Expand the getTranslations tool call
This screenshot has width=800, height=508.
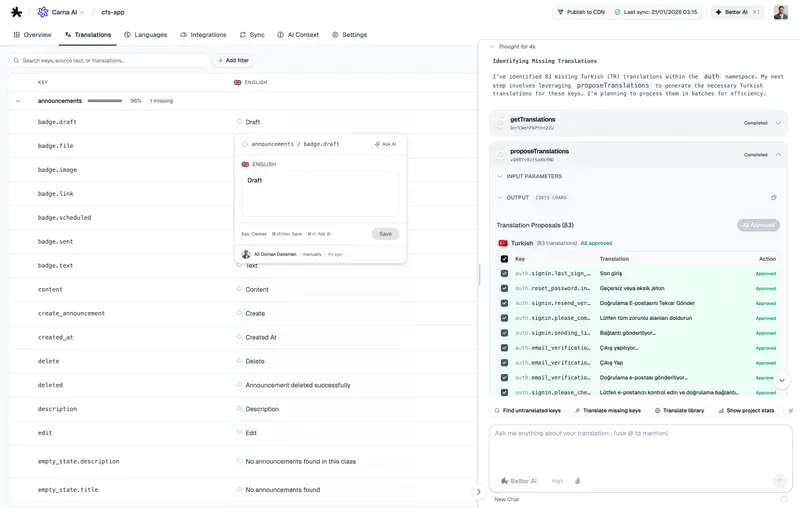pyautogui.click(x=778, y=123)
